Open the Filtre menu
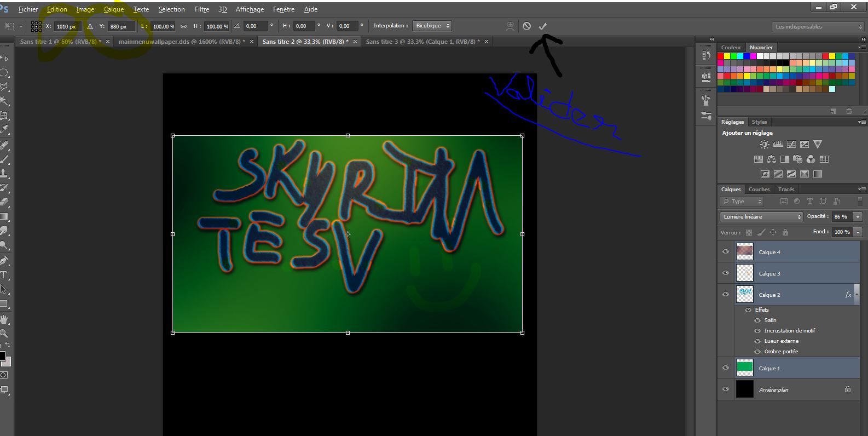This screenshot has height=436, width=868. [201, 9]
